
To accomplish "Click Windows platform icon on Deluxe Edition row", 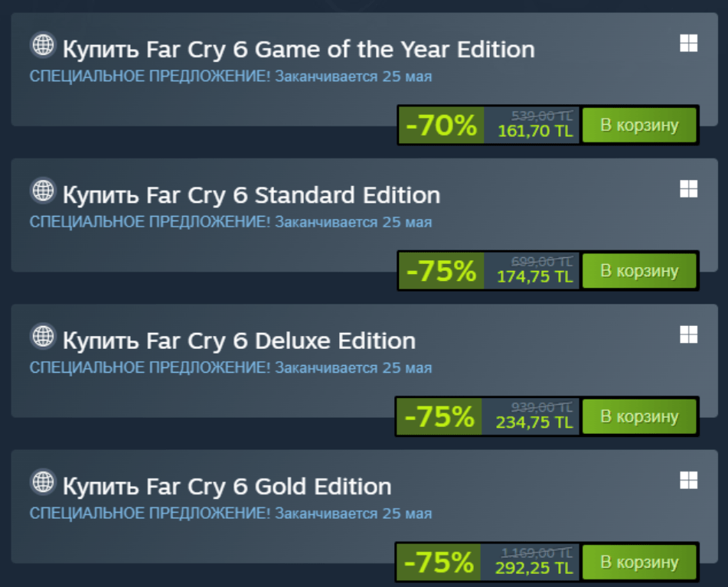I will pyautogui.click(x=688, y=334).
